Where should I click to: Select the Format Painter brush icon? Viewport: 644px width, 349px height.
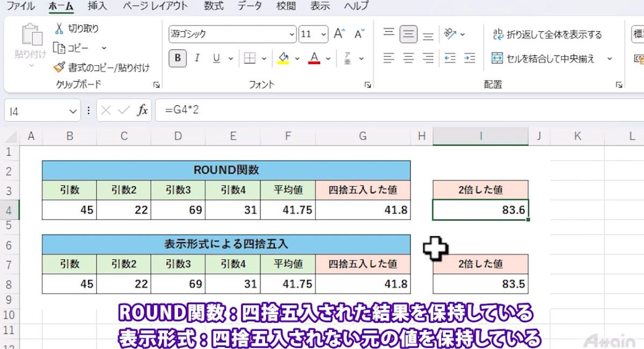pyautogui.click(x=59, y=68)
